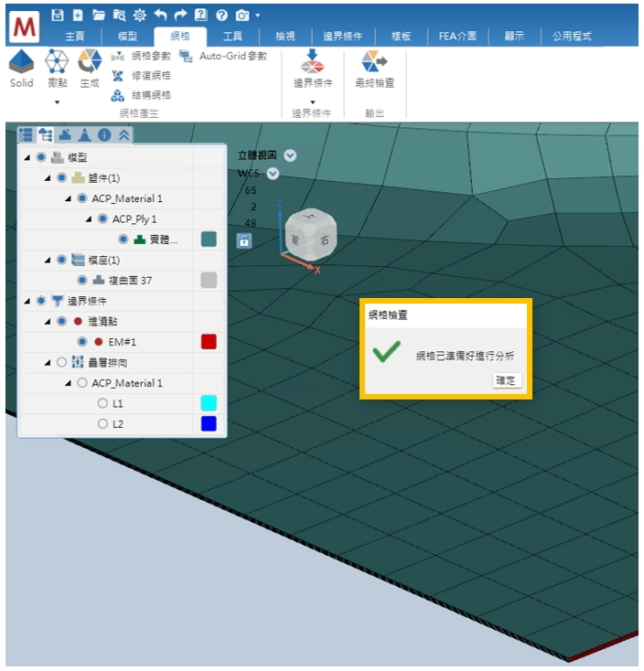Click the blue color swatch for L2
Viewport: 644px width, 671px height.
tap(209, 424)
